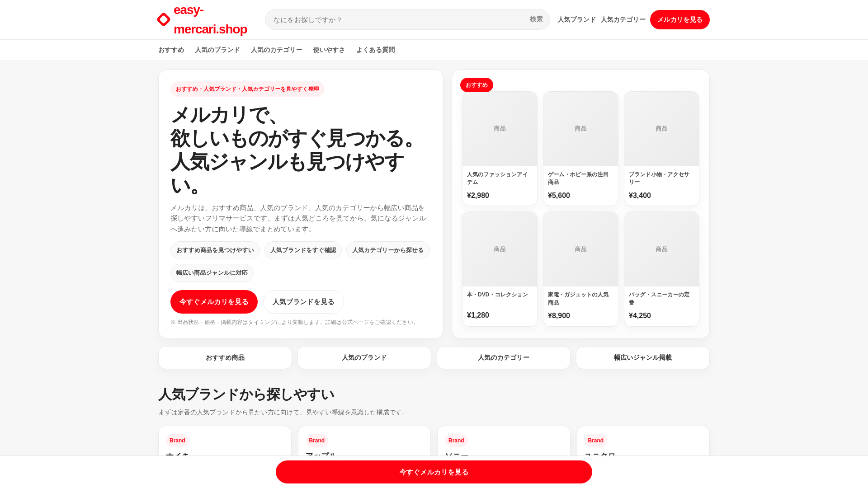Click the 人気カテゴリーから探せる chip
Viewport: 868px width, 488px height.
pyautogui.click(x=388, y=250)
